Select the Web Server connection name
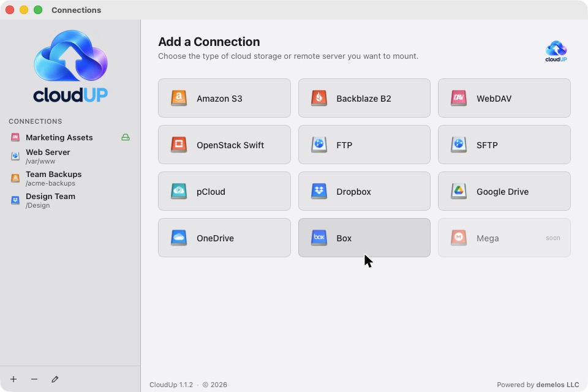The width and height of the screenshot is (588, 392). point(48,152)
